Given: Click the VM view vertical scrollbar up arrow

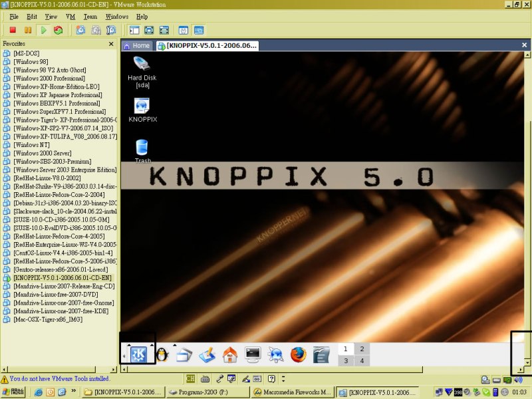Looking at the screenshot, I should pyautogui.click(x=527, y=55).
